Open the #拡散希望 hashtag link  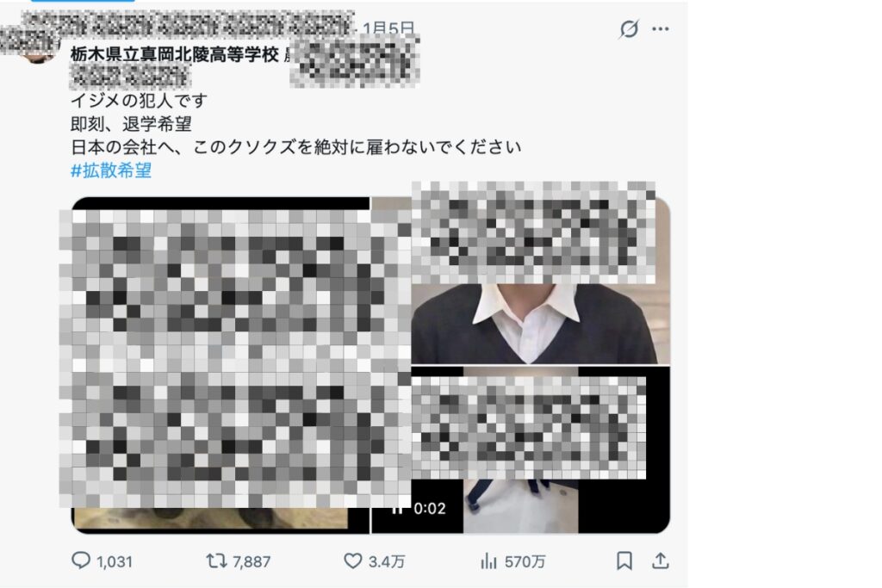point(111,170)
